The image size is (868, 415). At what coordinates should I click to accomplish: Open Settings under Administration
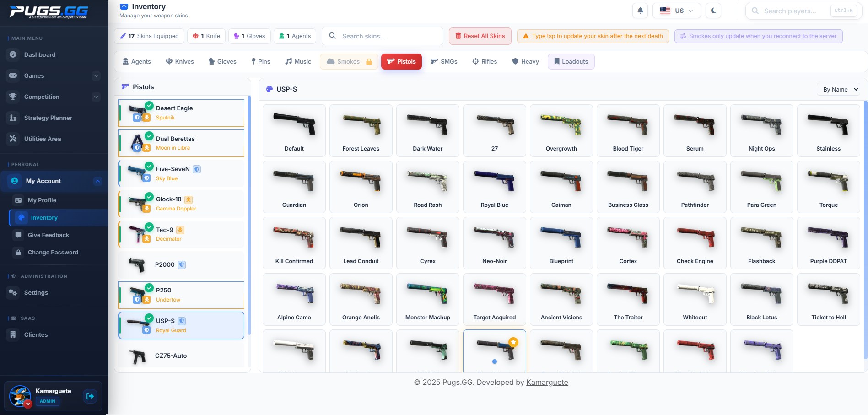(36, 292)
